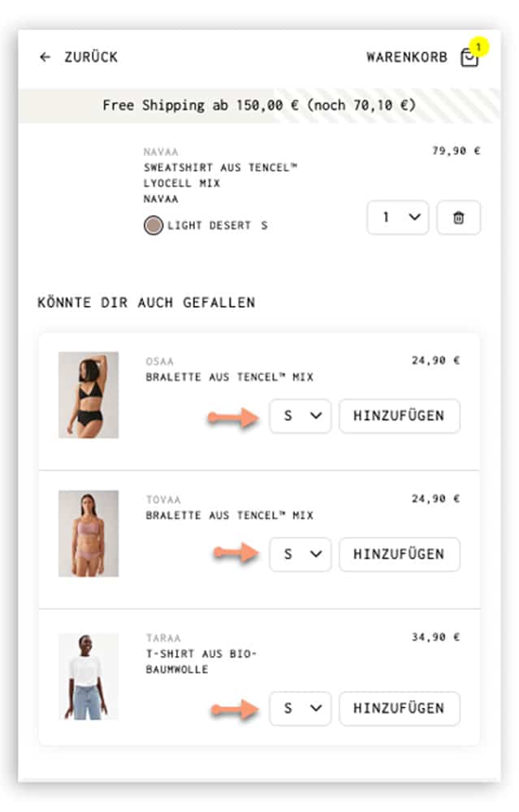Open the size dropdown for the TOVAA bralette
Screen dimensions: 519x812
click(x=300, y=555)
